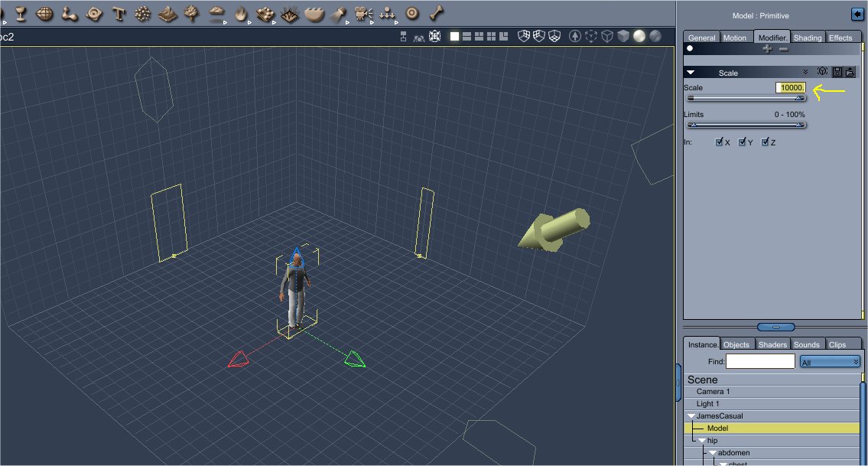Select the four-view layout icon
Viewport: 868px width, 466px height.
click(491, 37)
